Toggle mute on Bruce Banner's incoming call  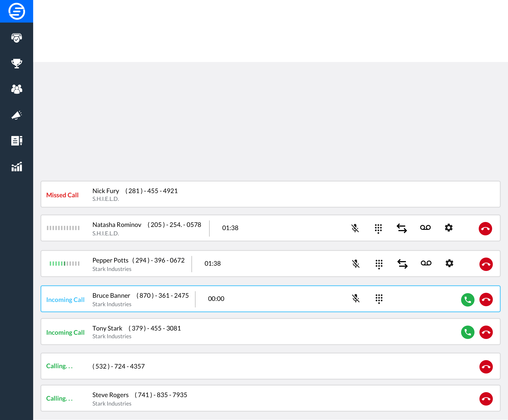[356, 299]
